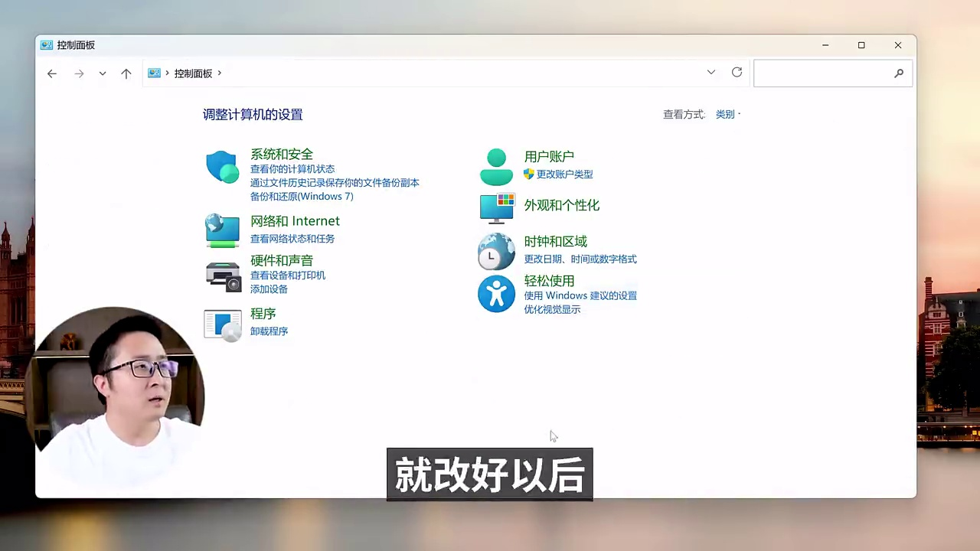This screenshot has height=551, width=980.
Task: Open the 程序 heading link
Action: pos(263,314)
